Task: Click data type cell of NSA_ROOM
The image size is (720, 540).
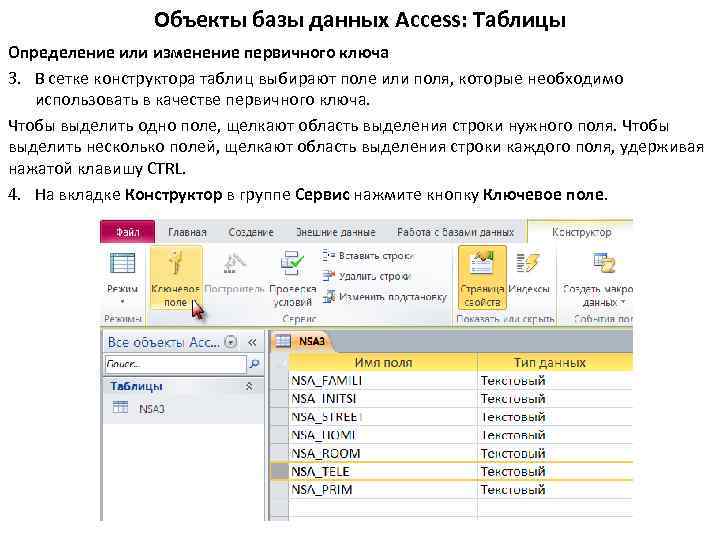Action: click(x=556, y=453)
